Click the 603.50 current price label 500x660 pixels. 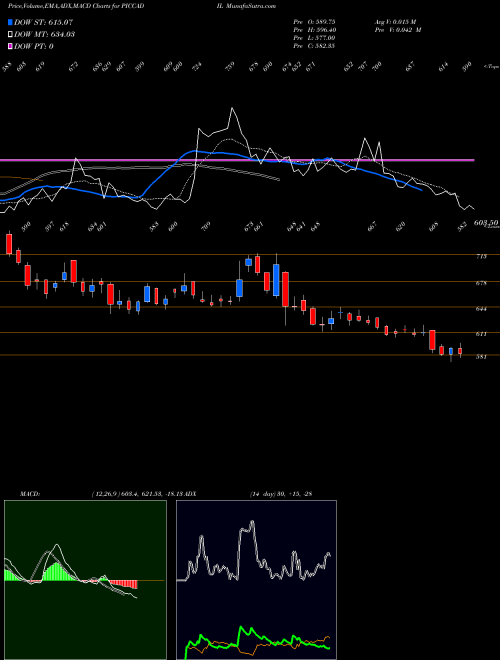pyautogui.click(x=486, y=223)
